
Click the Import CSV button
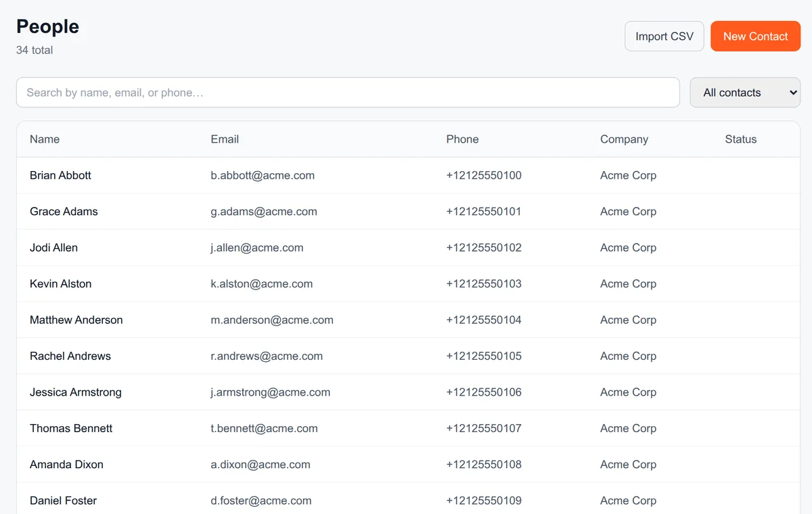tap(664, 37)
